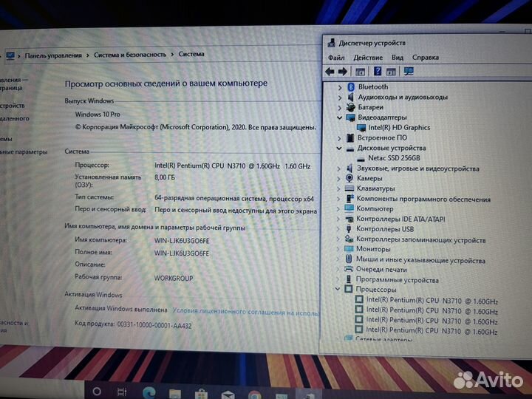The height and width of the screenshot is (399, 532).
Task: Click the WORKGROUP value
Action: (174, 279)
